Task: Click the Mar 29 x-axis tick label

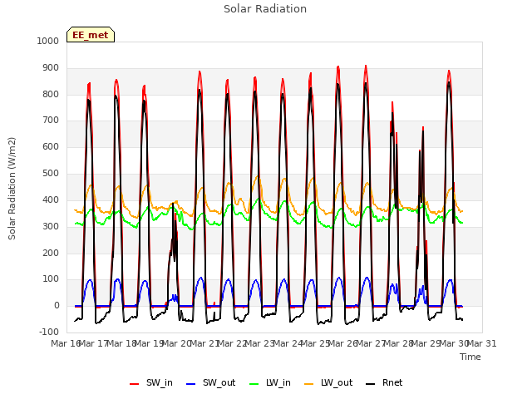Action: pyautogui.click(x=426, y=343)
